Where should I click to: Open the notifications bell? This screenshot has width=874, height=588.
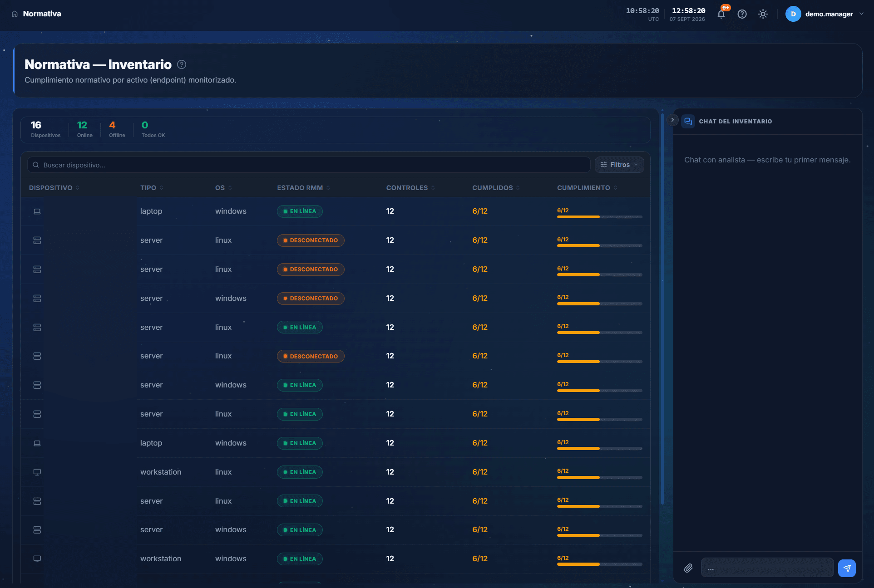point(721,14)
